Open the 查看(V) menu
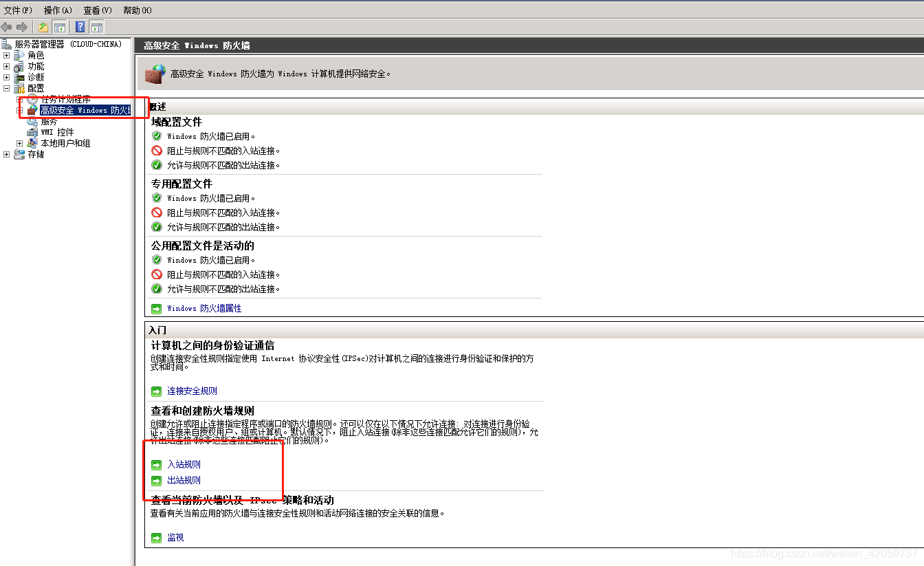The height and width of the screenshot is (566, 924). click(x=98, y=10)
